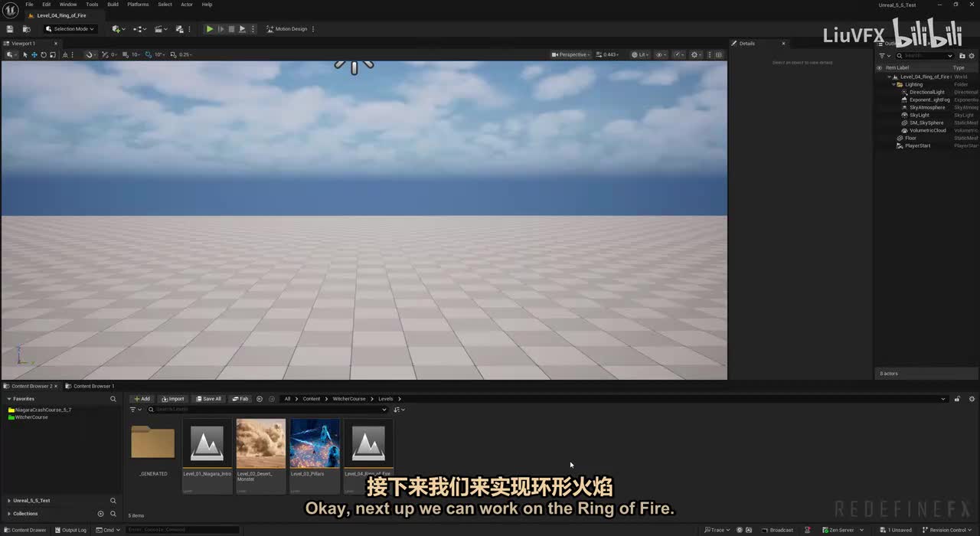Close the Details panel tab

(x=783, y=44)
